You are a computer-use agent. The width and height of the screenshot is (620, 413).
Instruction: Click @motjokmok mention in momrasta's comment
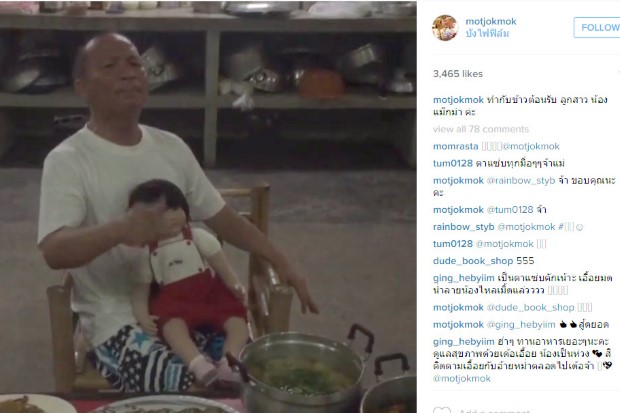(531, 146)
